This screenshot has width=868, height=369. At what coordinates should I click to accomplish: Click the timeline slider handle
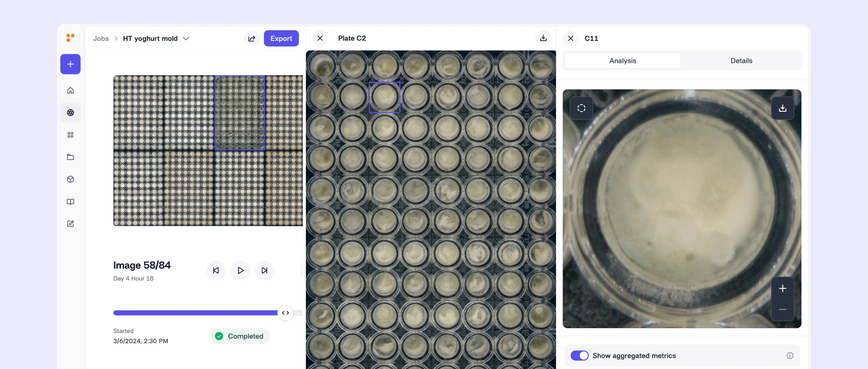pos(286,313)
